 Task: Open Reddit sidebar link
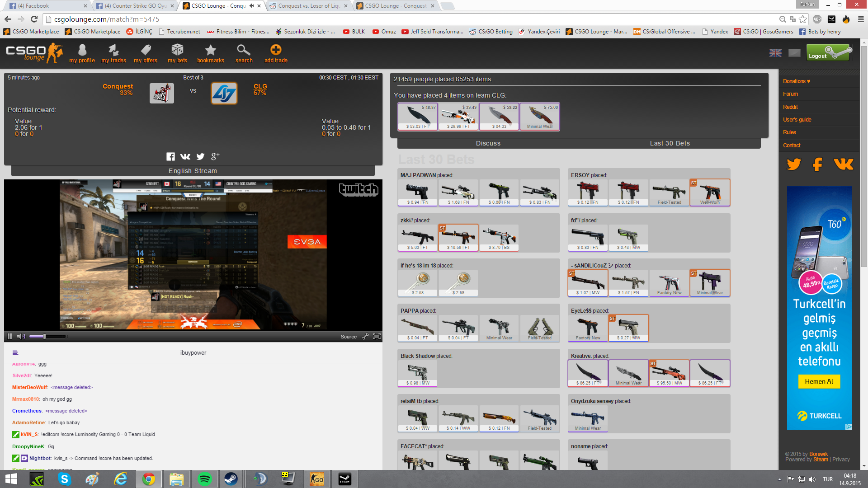[x=790, y=107]
